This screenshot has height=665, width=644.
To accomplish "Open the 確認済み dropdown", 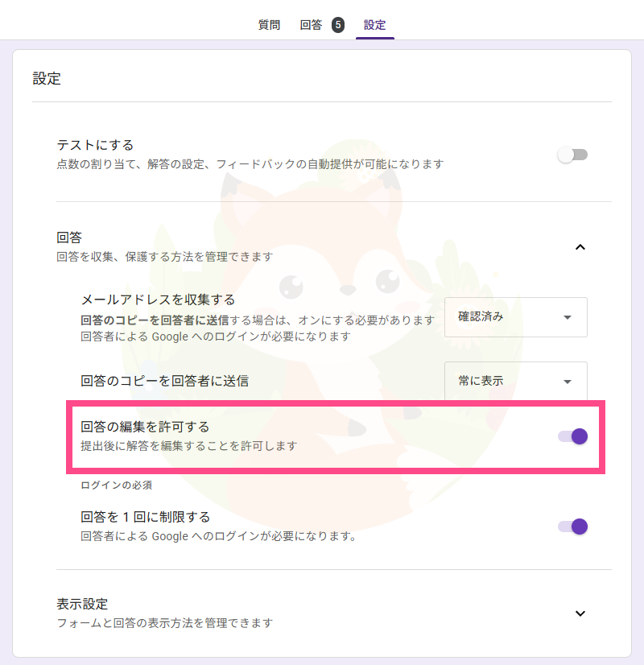I will 515,316.
